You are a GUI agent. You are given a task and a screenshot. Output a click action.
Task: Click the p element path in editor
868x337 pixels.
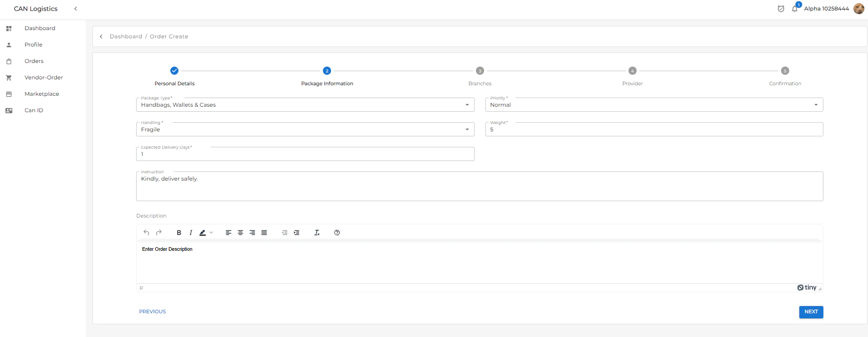tap(141, 288)
